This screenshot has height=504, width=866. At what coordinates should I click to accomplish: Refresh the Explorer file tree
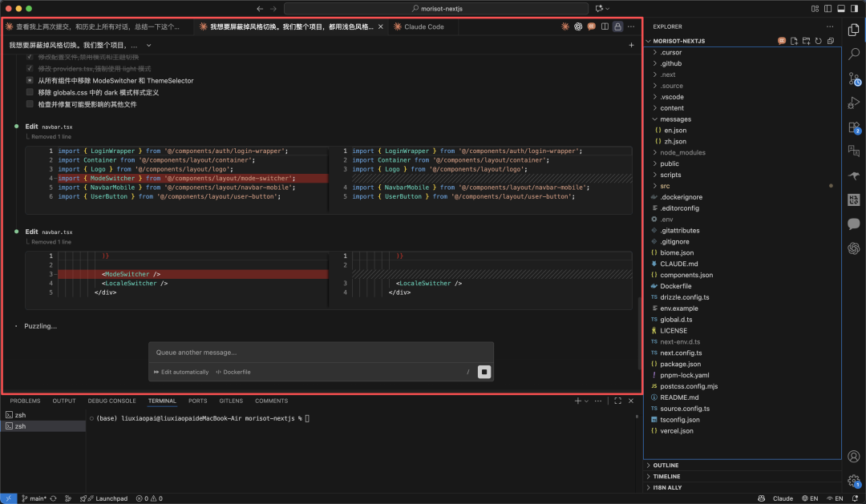click(819, 41)
